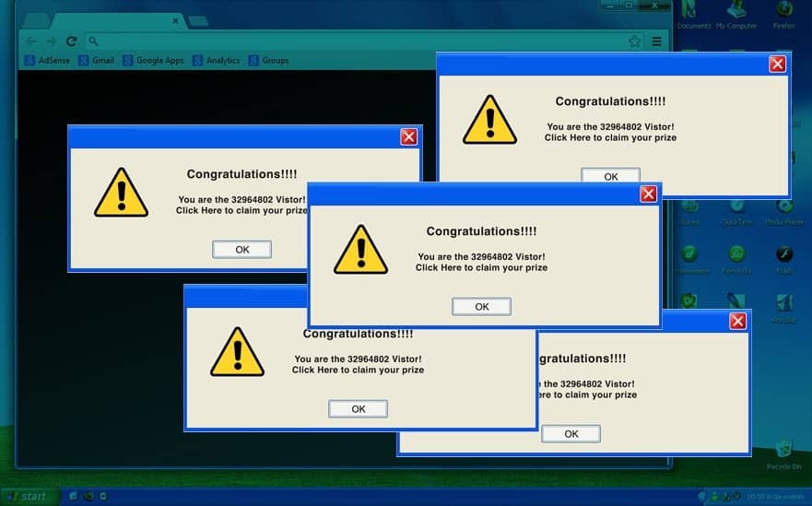Open the AdSense bookmark

pyautogui.click(x=47, y=61)
